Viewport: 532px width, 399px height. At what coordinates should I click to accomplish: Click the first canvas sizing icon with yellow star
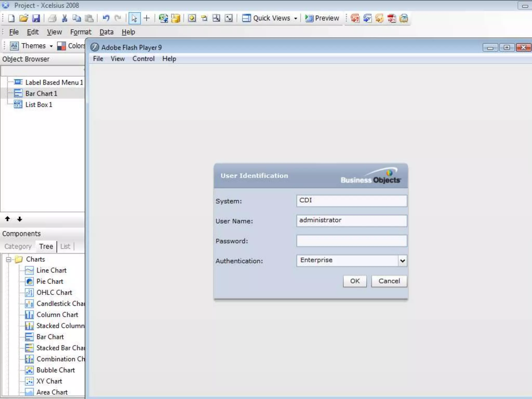tap(192, 18)
